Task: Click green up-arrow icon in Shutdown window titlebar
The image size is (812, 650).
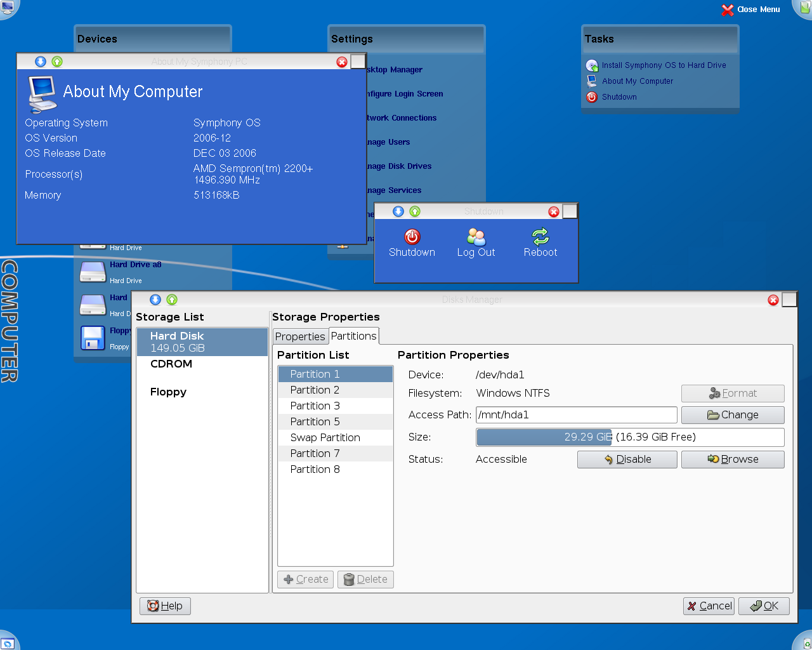Action: (415, 211)
